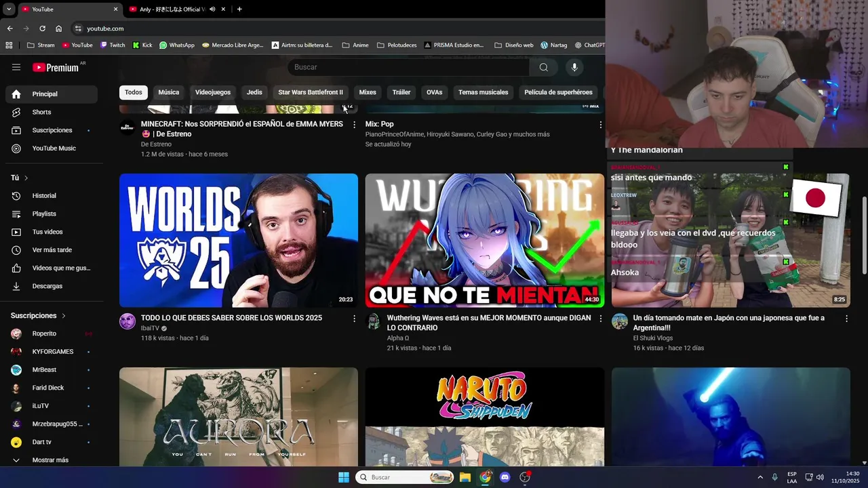Select the Música filter chip
Screen dimensions: 868x488
169,92
